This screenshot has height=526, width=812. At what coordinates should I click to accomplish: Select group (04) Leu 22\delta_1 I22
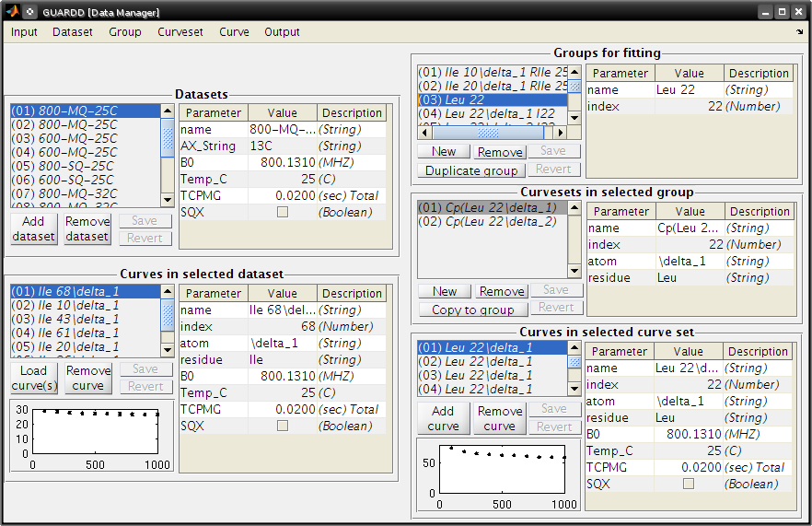pos(493,113)
